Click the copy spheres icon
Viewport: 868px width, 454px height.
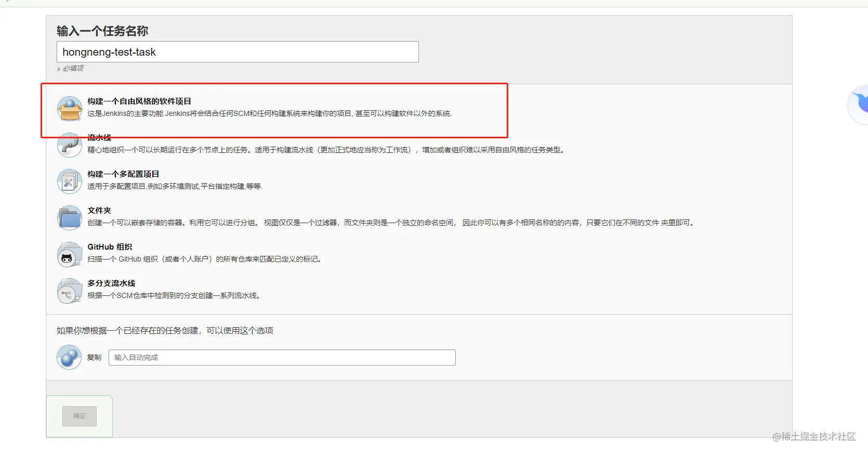tap(69, 357)
